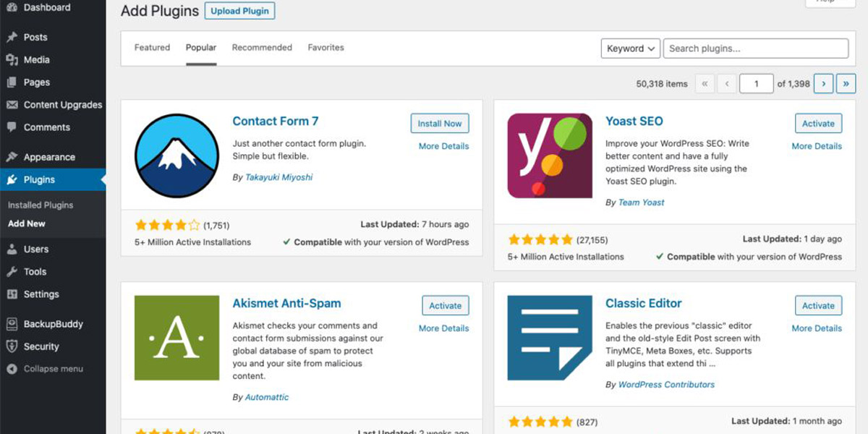
Task: Jump to last page of plugins
Action: pos(846,84)
